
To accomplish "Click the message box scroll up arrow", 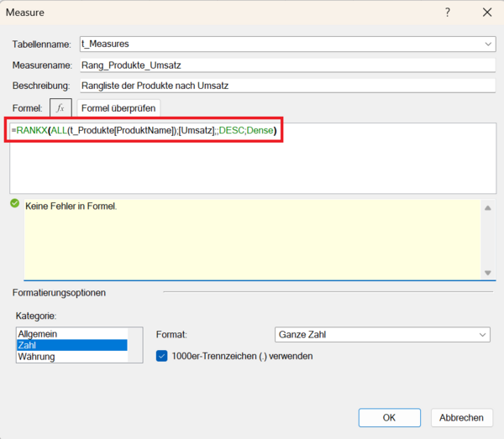I will click(488, 207).
